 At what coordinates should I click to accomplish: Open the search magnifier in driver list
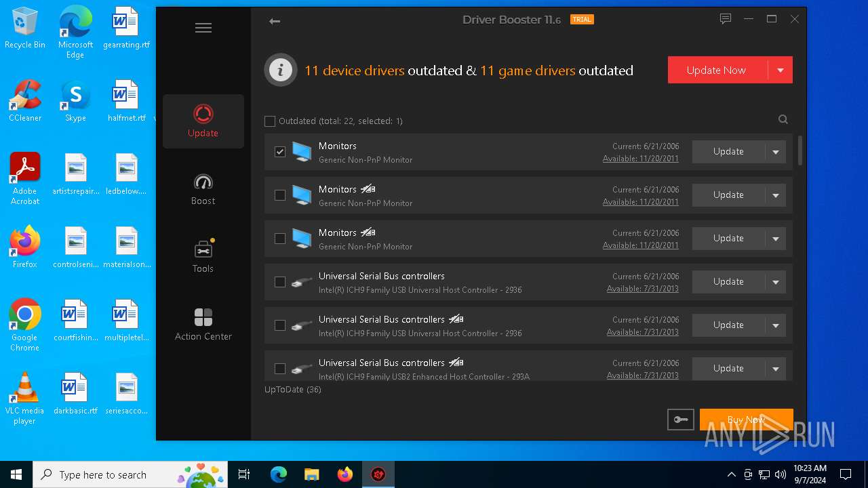point(783,119)
